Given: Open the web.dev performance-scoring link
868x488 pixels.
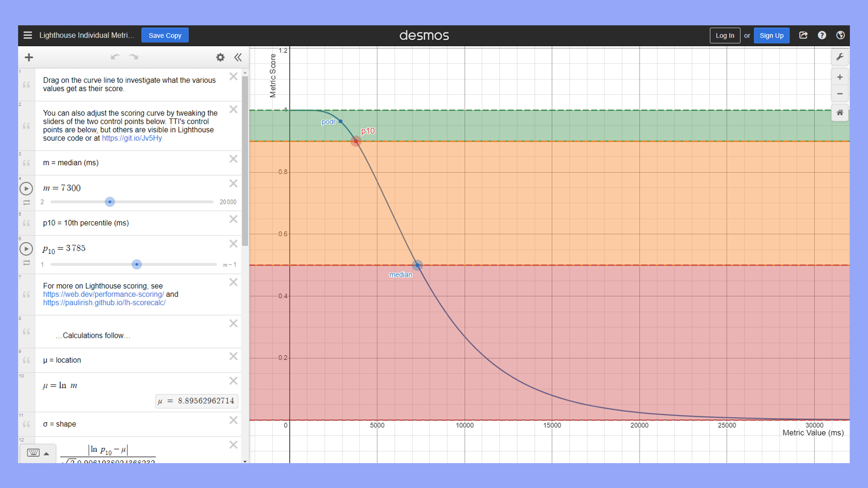Looking at the screenshot, I should tap(103, 294).
